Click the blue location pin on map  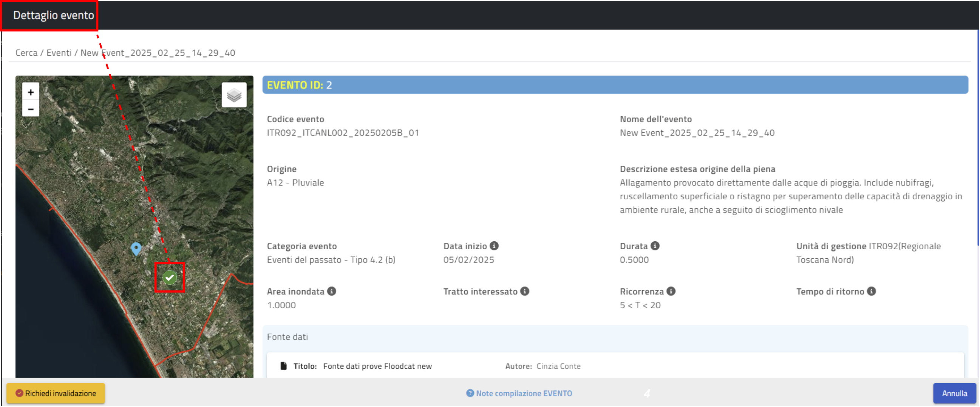pos(136,249)
